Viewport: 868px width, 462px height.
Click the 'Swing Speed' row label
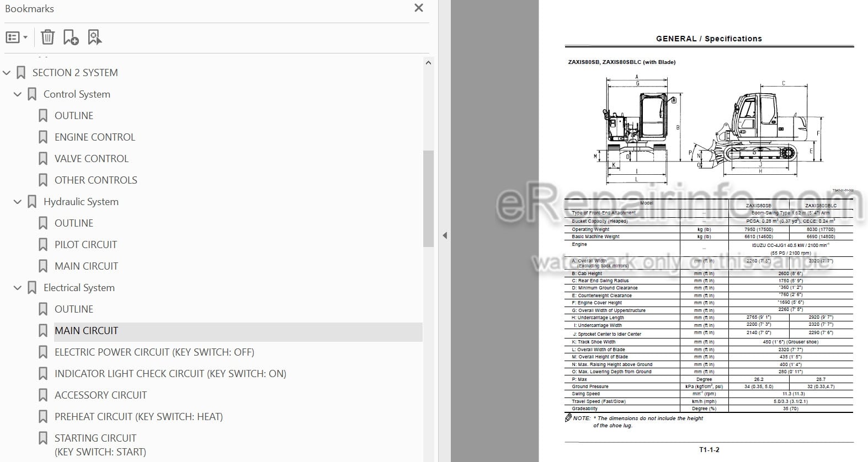pyautogui.click(x=585, y=394)
